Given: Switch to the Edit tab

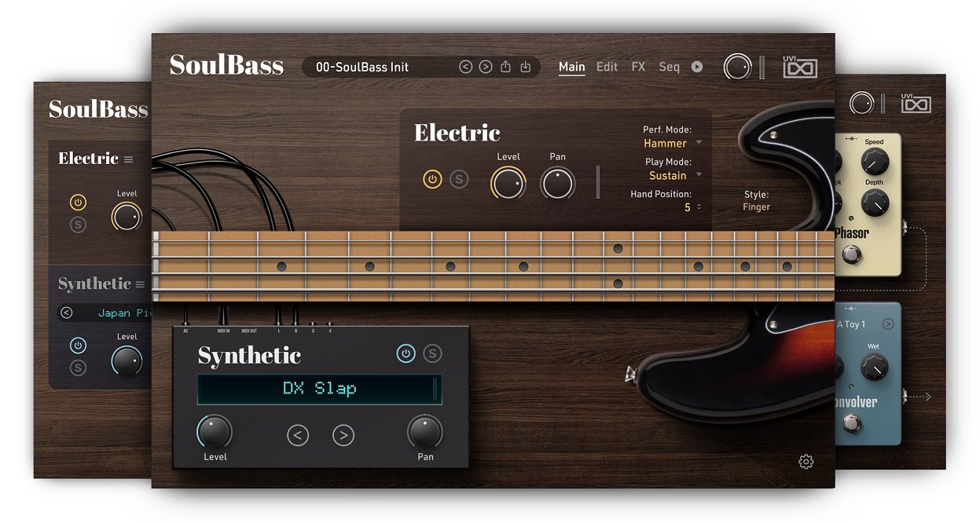Looking at the screenshot, I should click(607, 67).
